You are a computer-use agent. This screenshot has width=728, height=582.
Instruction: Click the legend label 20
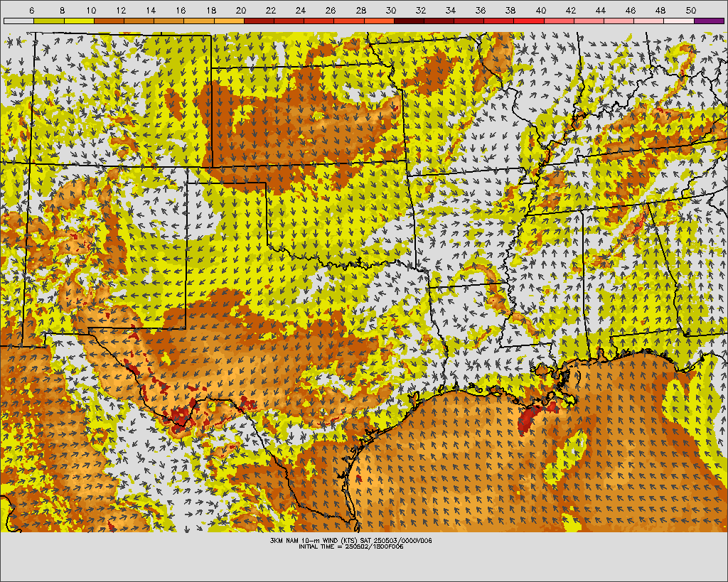tap(241, 10)
